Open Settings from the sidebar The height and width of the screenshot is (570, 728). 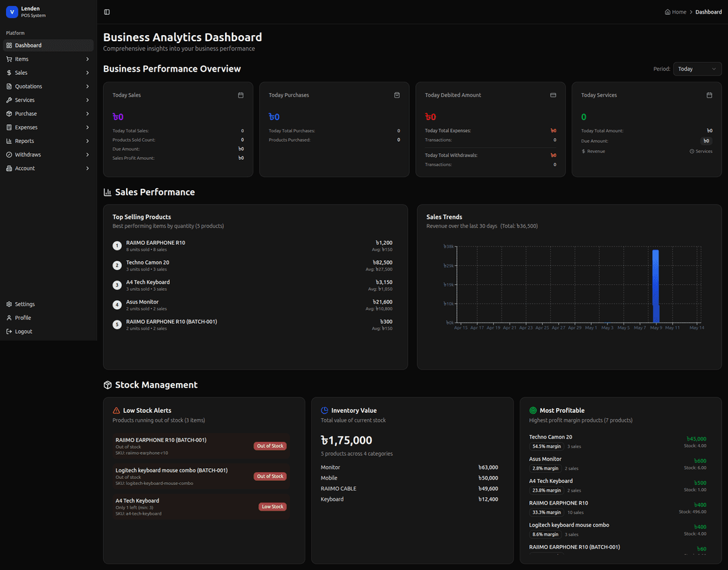49,304
